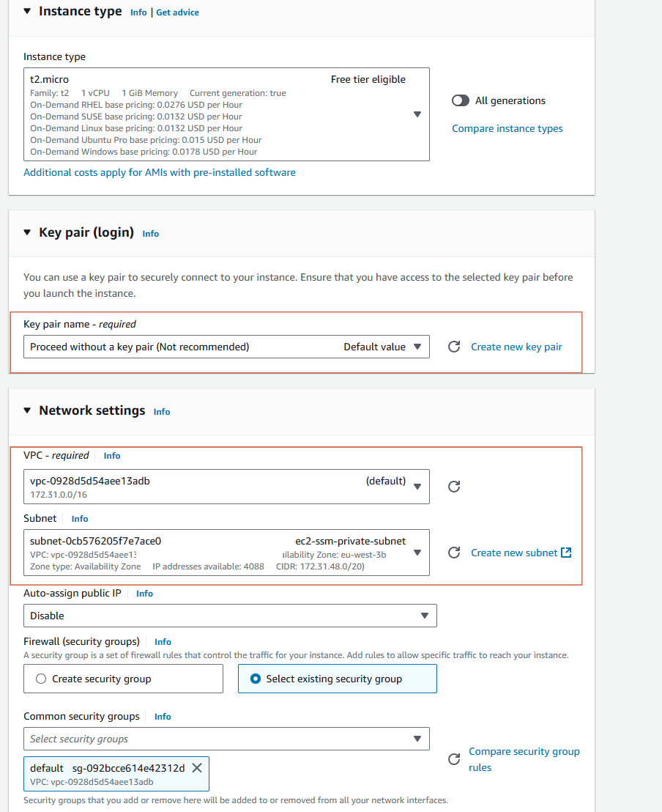Refresh the VPC selection list

[454, 486]
